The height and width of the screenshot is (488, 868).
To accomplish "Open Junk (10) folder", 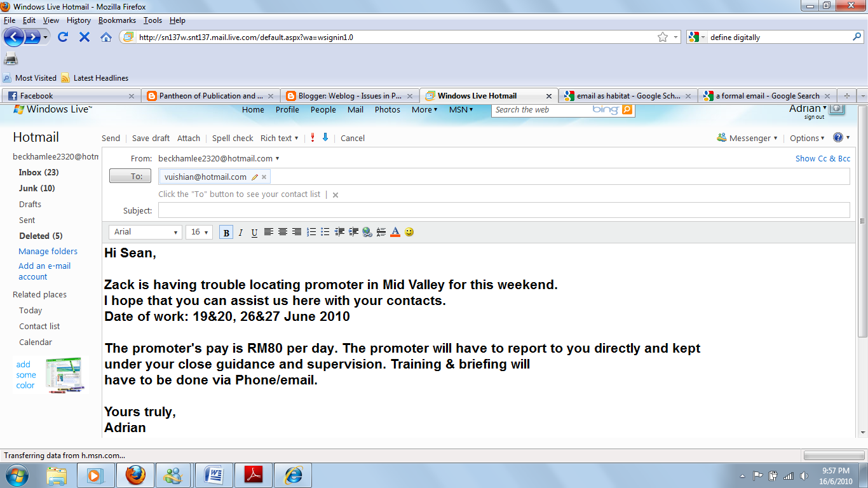I will click(x=37, y=188).
